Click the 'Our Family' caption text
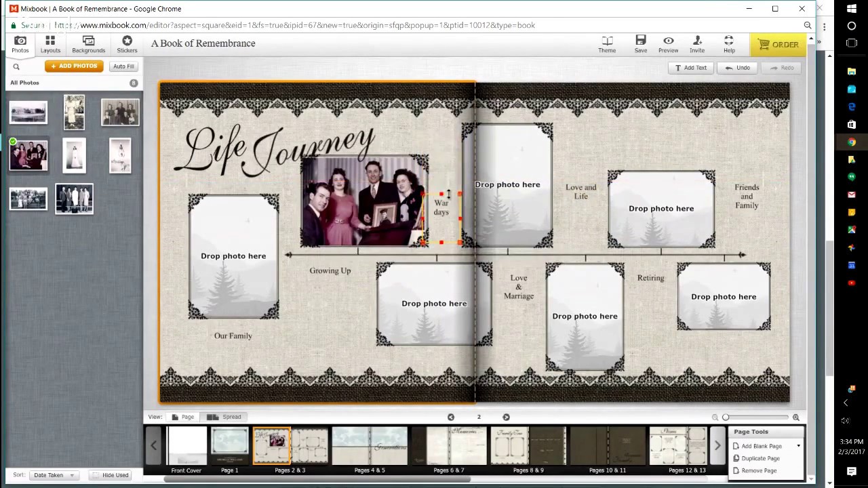 [233, 335]
